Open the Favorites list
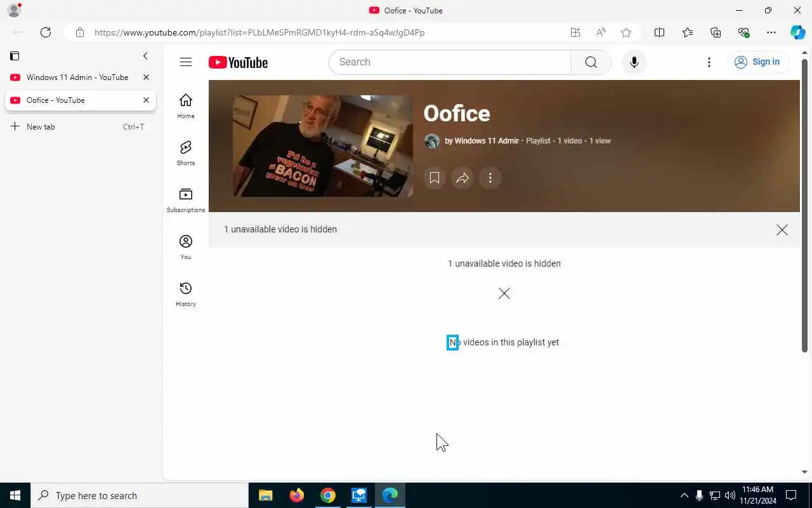Image resolution: width=812 pixels, height=508 pixels. pos(688,32)
